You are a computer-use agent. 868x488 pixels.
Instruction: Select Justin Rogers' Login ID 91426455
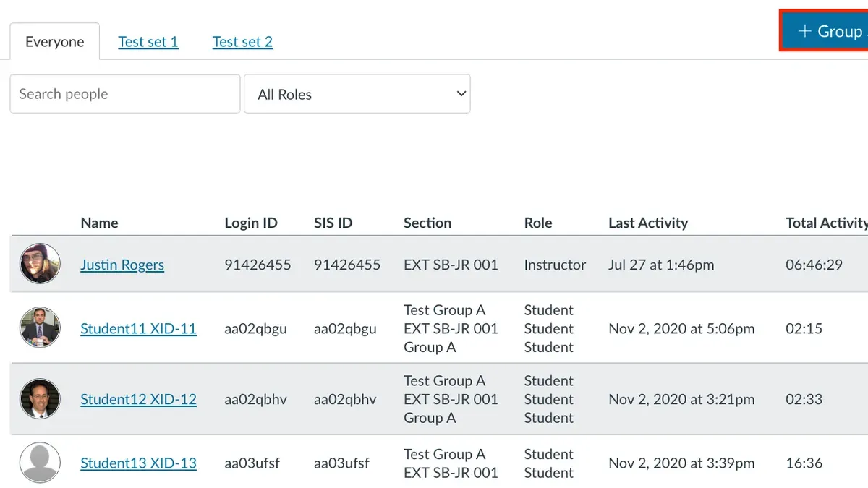point(258,265)
